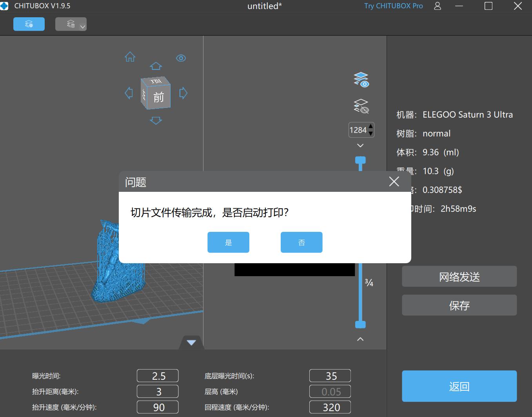Click the right rotation arrow beside view cube
Screen dimensions: 532x417
tap(183, 93)
